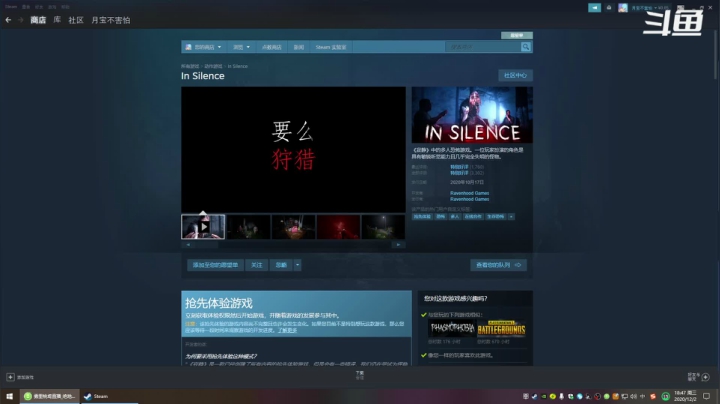Open the 点数商店 tab
The height and width of the screenshot is (404, 720).
[271, 47]
